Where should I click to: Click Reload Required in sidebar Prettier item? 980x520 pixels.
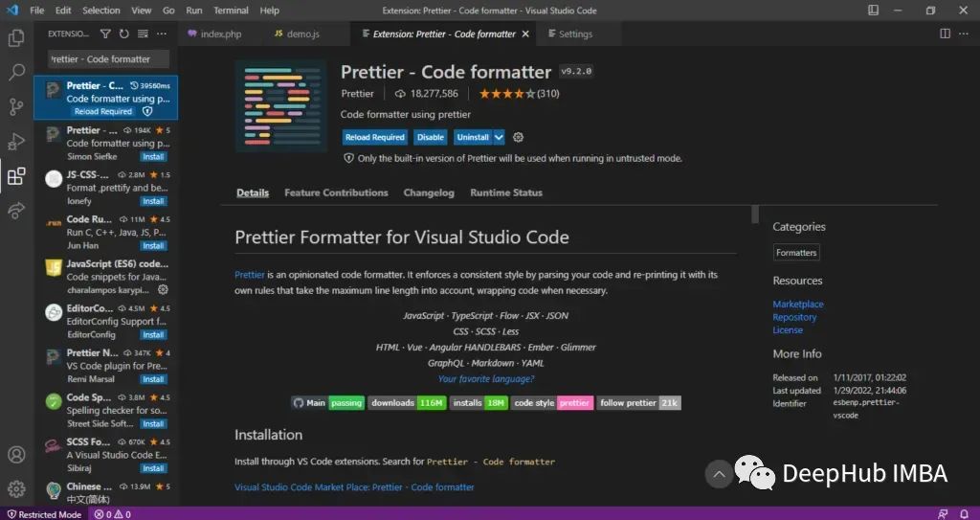103,111
